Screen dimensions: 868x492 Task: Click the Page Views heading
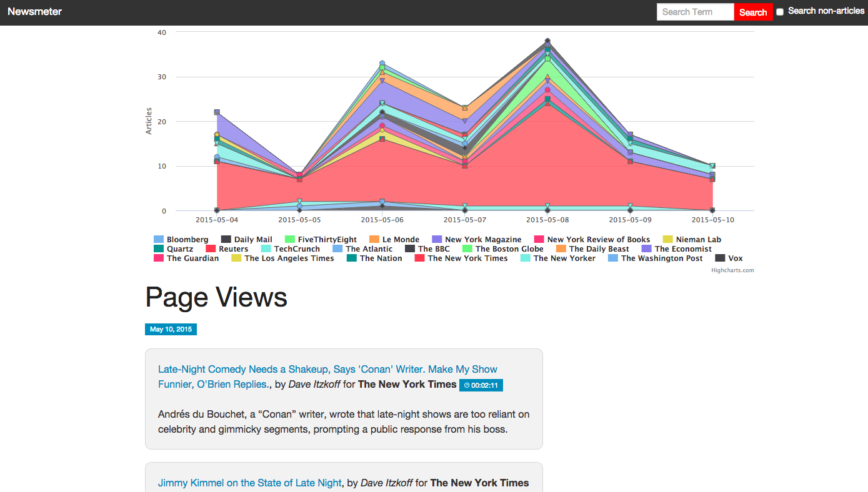tap(216, 297)
